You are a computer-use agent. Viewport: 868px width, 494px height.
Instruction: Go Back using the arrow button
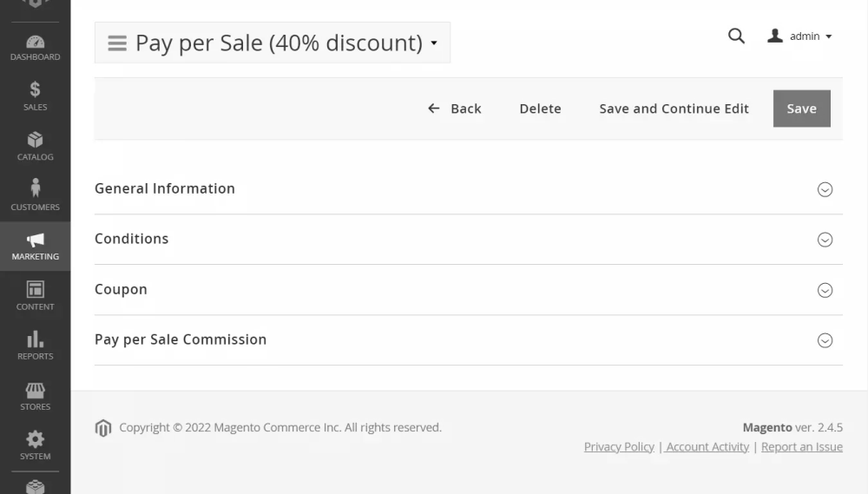click(454, 109)
